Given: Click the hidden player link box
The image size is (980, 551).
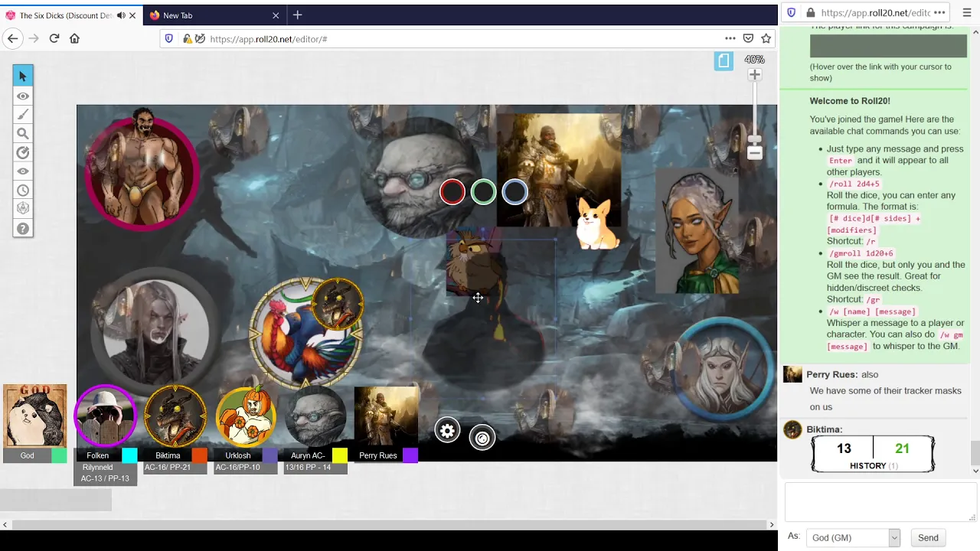Looking at the screenshot, I should tap(888, 46).
